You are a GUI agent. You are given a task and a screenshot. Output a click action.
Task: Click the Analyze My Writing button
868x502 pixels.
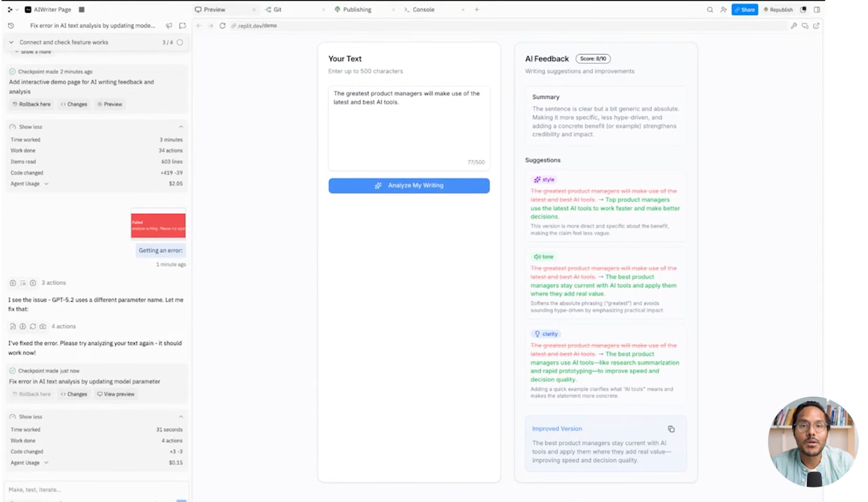[409, 186]
